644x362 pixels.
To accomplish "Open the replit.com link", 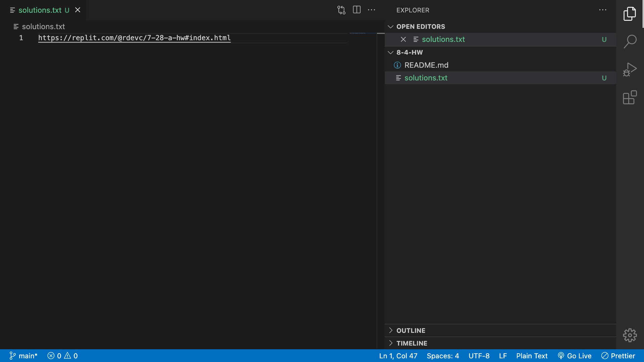I will (134, 38).
